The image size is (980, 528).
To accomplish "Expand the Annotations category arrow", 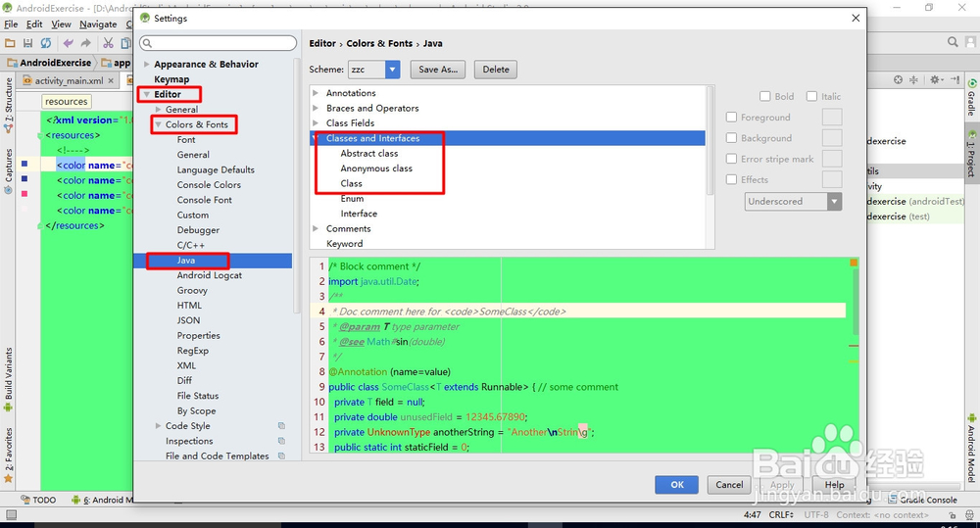I will coord(316,92).
